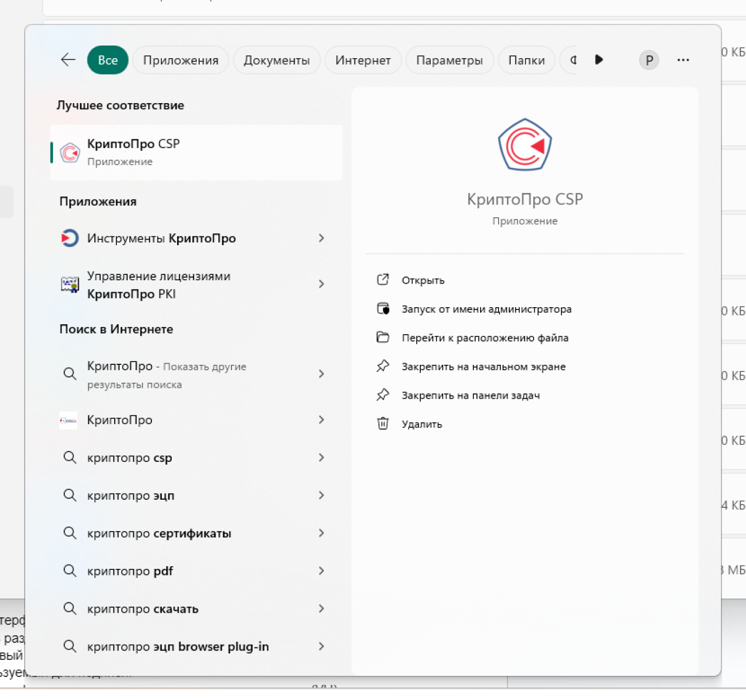Viewport: 746px width, 700px height.
Task: Switch to the Документы tab
Action: [276, 60]
